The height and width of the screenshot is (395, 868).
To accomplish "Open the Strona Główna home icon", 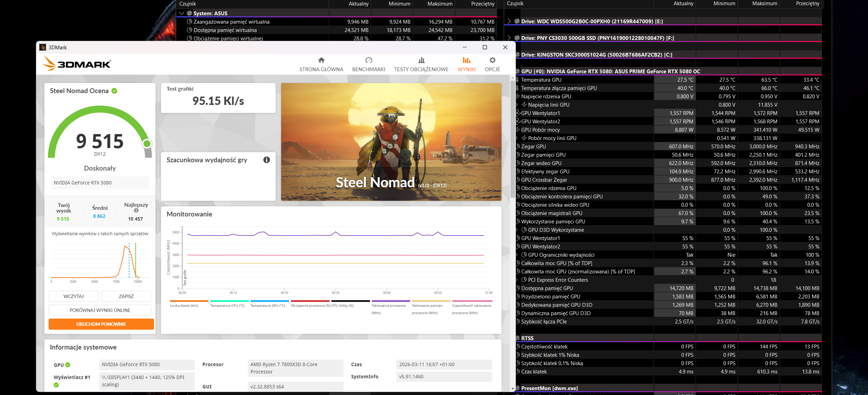I will click(x=321, y=60).
